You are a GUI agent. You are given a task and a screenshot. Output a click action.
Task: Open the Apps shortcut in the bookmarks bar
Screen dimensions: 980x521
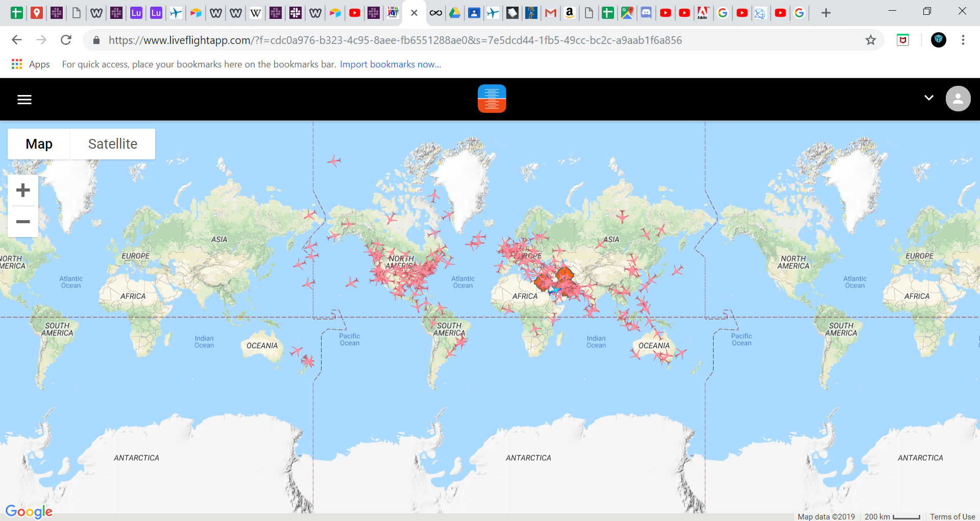click(31, 64)
